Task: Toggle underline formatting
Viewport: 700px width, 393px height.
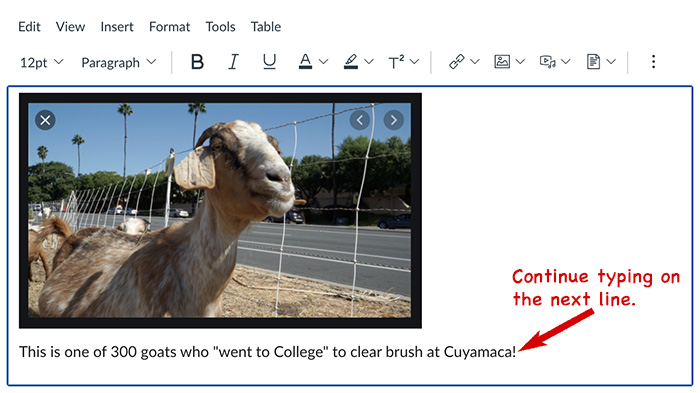Action: tap(269, 62)
